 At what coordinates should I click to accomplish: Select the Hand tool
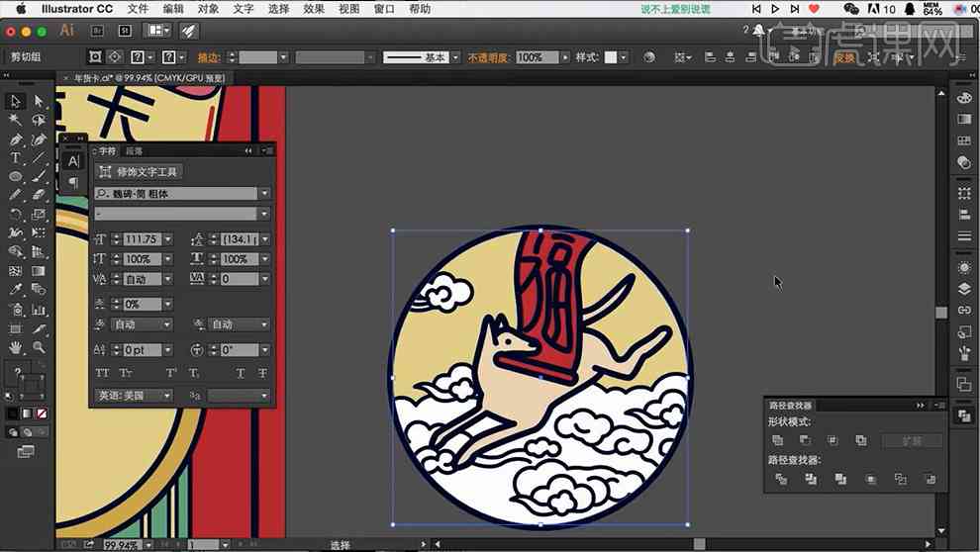point(15,347)
